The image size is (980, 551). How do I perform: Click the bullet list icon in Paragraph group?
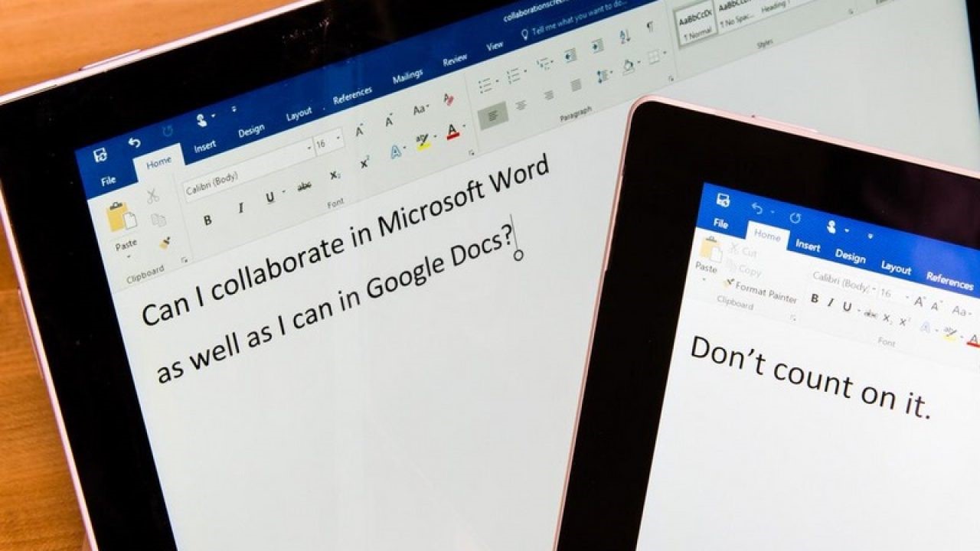point(485,83)
